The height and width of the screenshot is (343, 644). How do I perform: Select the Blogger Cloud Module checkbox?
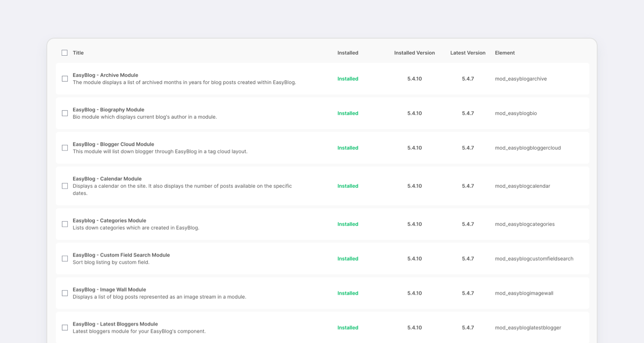point(65,148)
